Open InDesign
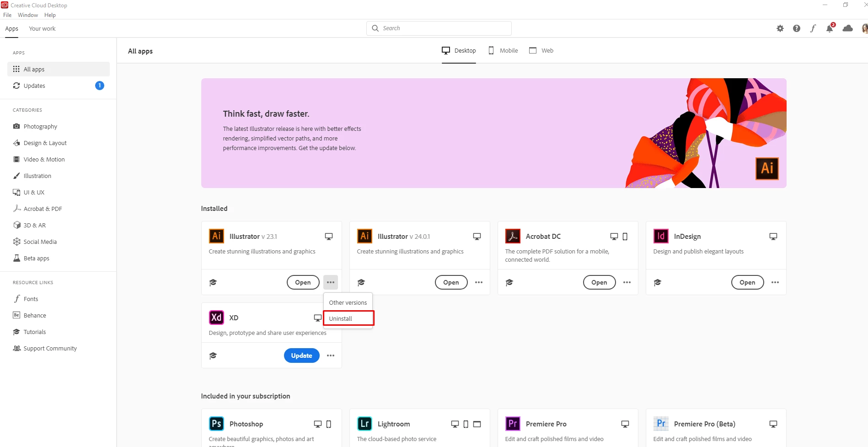The width and height of the screenshot is (868, 447). (x=748, y=282)
